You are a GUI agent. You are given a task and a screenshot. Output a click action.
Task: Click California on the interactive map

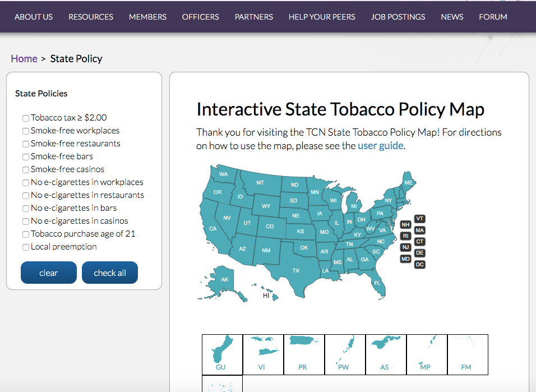coord(213,229)
